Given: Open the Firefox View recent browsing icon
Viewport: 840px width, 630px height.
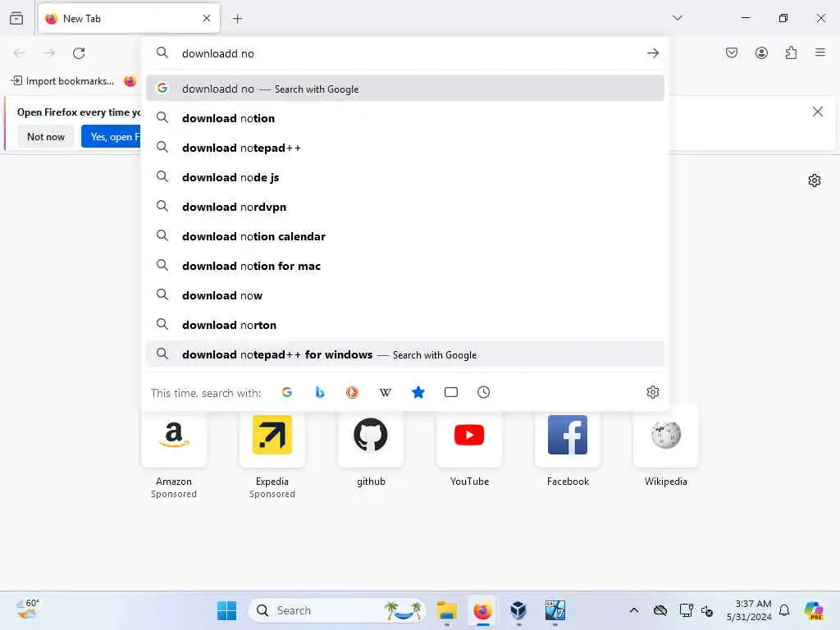Looking at the screenshot, I should point(16,18).
